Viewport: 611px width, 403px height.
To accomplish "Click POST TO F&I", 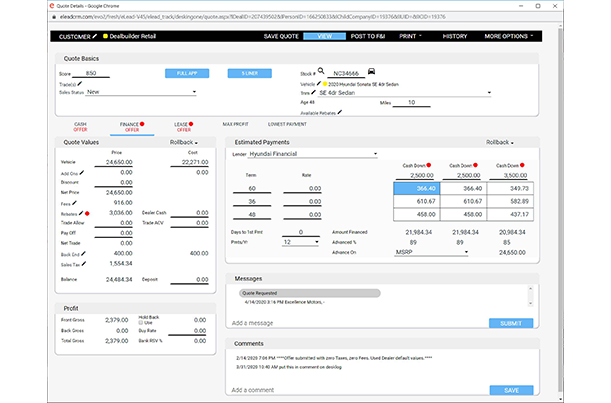I will [x=367, y=36].
